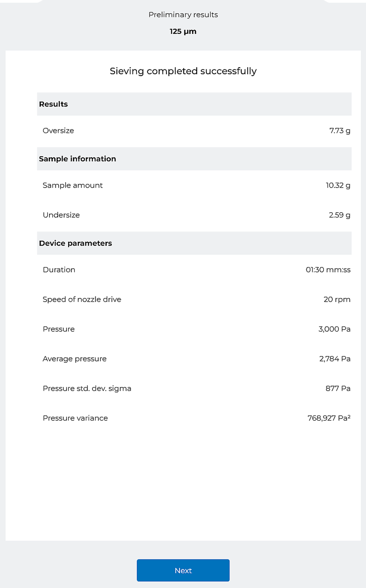Image resolution: width=366 pixels, height=588 pixels.
Task: Select the Sample information section header
Action: pos(77,159)
